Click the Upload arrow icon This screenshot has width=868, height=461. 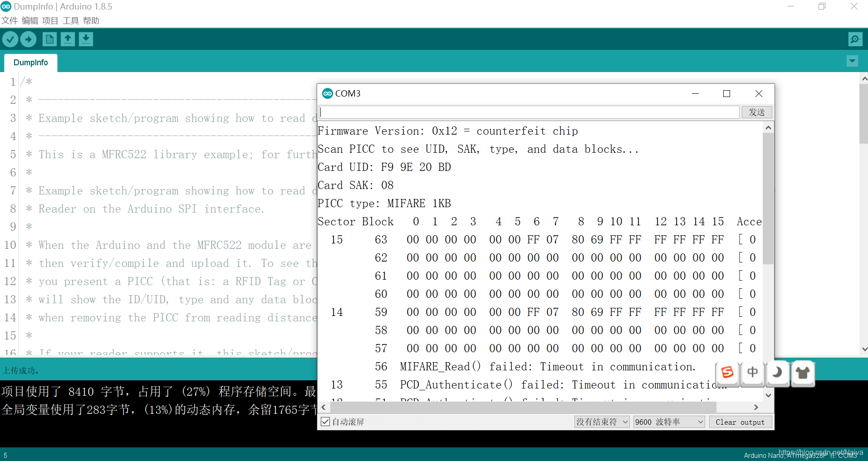coord(28,39)
